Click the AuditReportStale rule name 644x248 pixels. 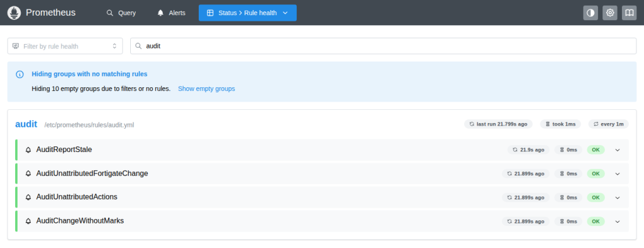pyautogui.click(x=64, y=149)
